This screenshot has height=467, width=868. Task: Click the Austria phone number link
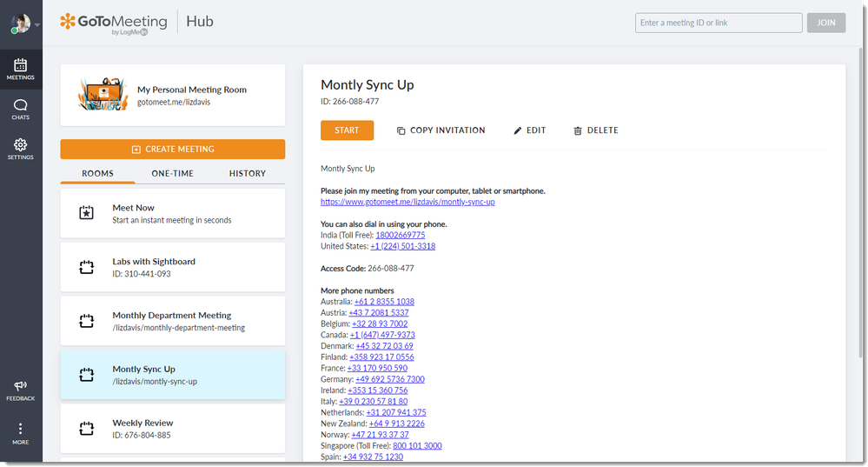click(x=379, y=312)
